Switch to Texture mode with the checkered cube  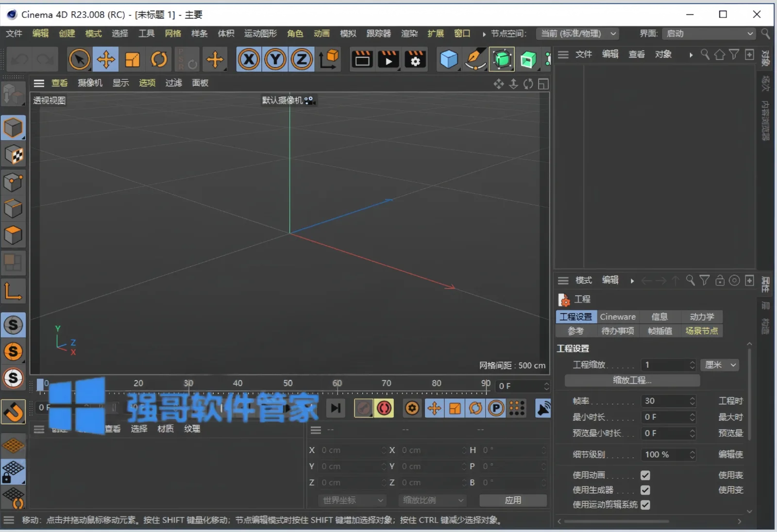pos(13,155)
